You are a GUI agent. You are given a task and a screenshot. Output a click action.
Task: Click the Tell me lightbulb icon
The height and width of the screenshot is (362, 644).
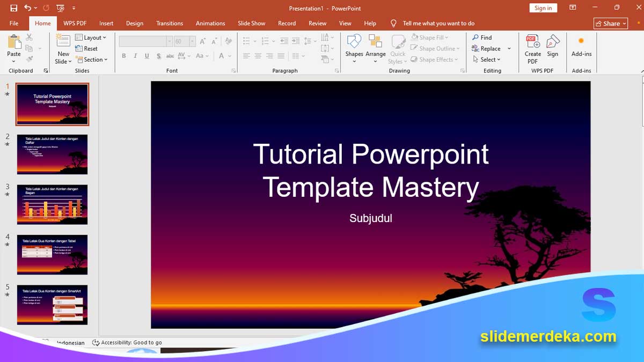(393, 23)
